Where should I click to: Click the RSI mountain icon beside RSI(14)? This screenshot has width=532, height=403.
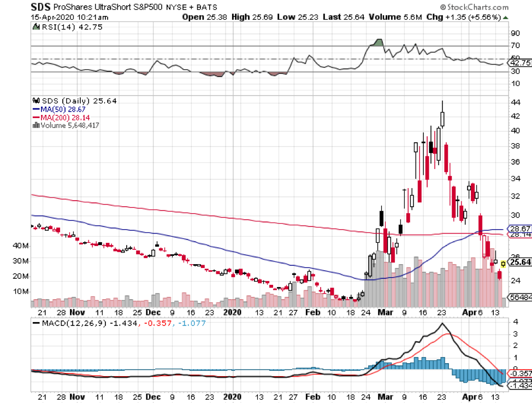pyautogui.click(x=36, y=26)
